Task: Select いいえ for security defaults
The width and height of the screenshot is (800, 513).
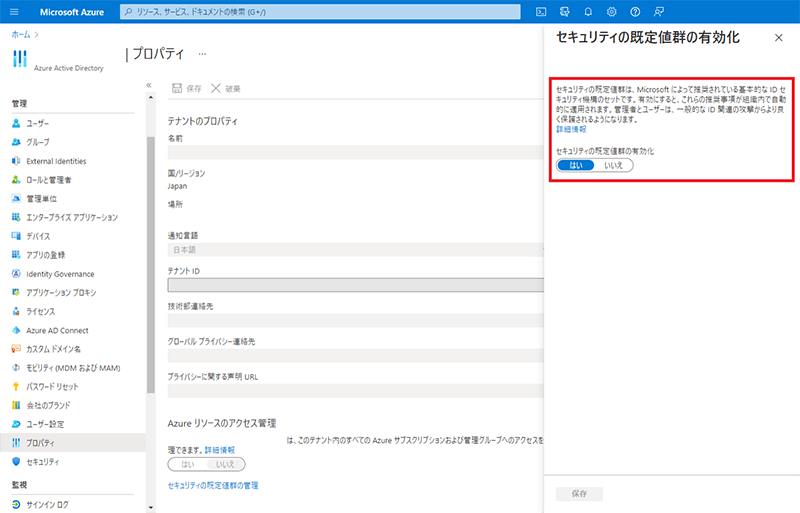Action: click(x=613, y=165)
